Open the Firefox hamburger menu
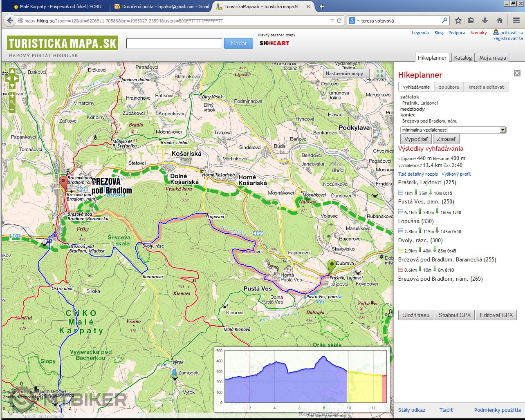Image resolution: width=525 pixels, height=420 pixels. click(x=516, y=20)
